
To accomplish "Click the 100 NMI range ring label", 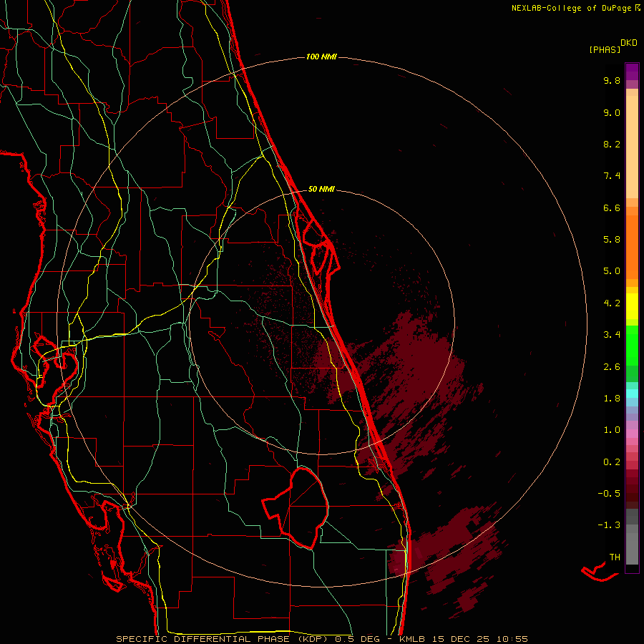I will pyautogui.click(x=321, y=57).
